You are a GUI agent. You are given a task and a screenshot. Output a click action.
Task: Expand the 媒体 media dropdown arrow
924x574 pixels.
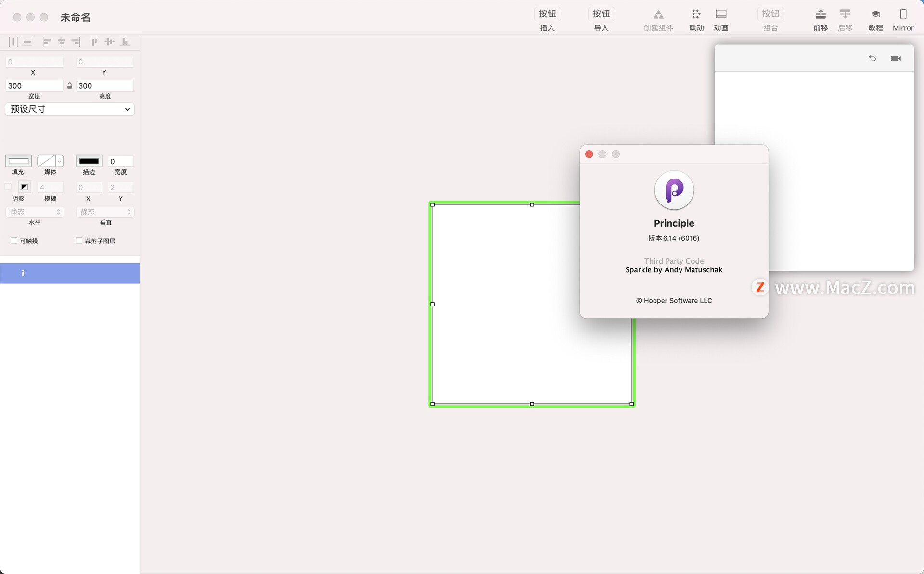tap(59, 161)
